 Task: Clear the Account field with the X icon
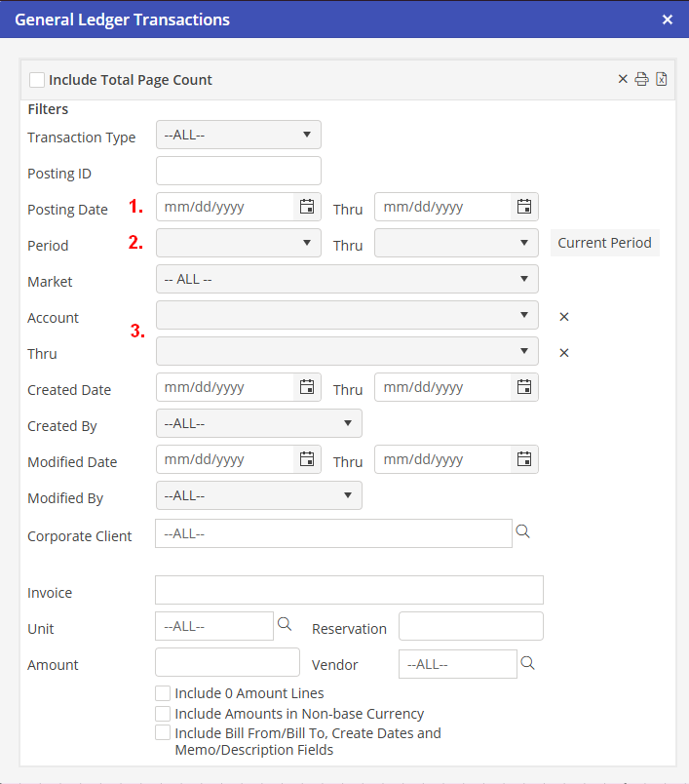563,317
